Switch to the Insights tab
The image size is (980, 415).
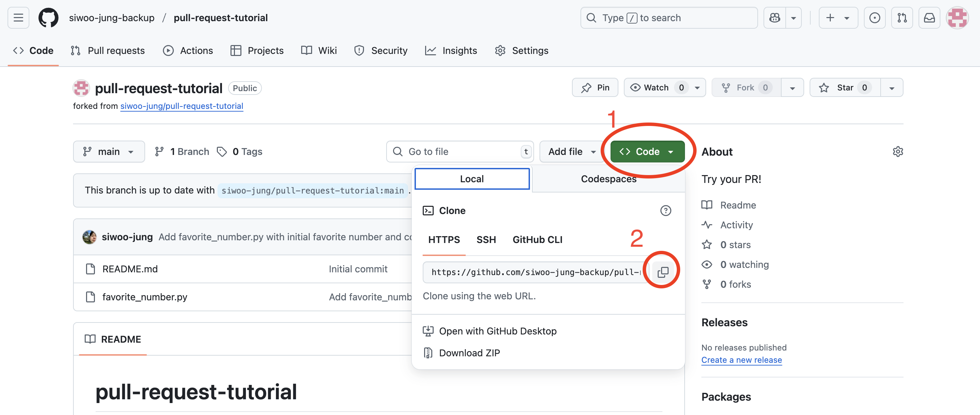pos(451,51)
